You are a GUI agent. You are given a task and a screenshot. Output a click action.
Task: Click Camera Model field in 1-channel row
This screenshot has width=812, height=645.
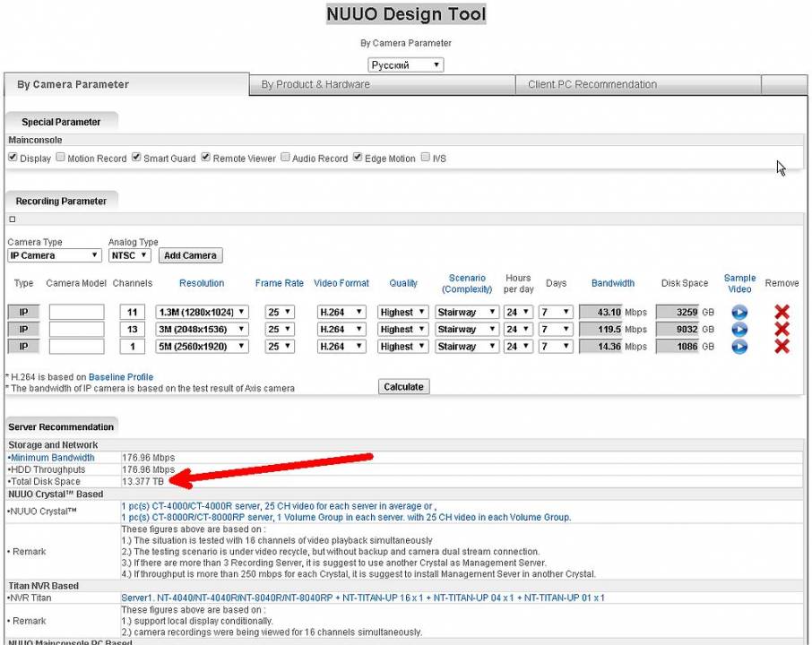click(x=77, y=347)
